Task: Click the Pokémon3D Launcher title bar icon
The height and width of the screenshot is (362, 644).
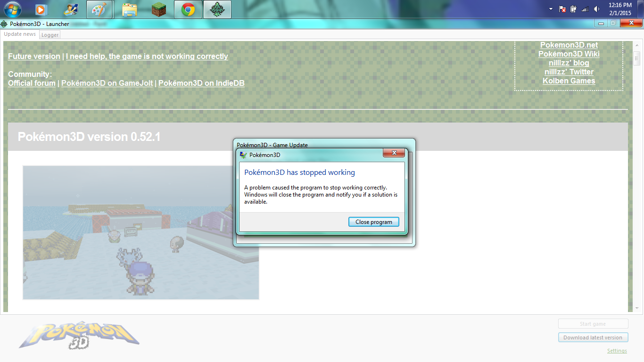Action: [4, 24]
